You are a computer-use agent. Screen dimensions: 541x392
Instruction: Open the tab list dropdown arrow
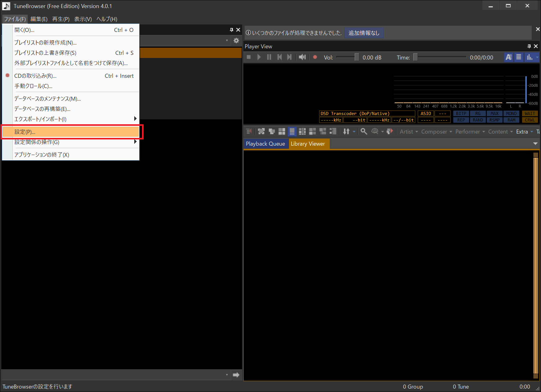point(535,143)
